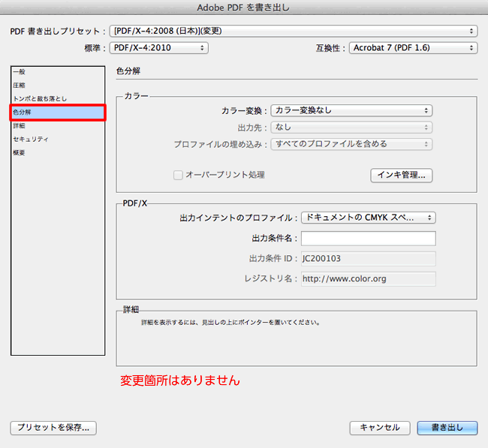Select セキュリティ in the category list

coord(58,139)
